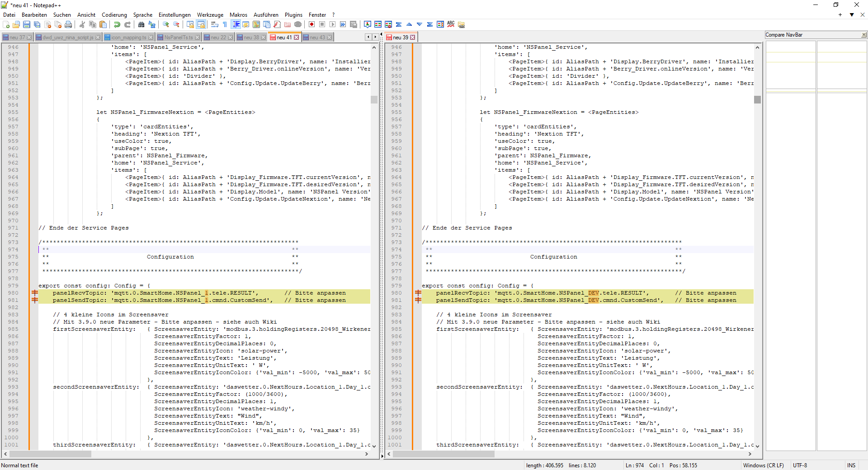This screenshot has height=470, width=868.
Task: Close the neu 39 tab in right view
Action: coord(413,38)
